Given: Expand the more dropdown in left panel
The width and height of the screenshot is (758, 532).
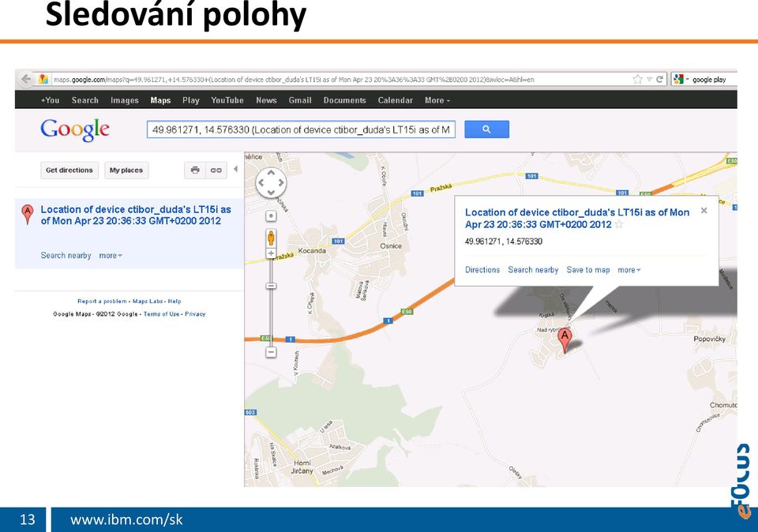Looking at the screenshot, I should tap(111, 255).
